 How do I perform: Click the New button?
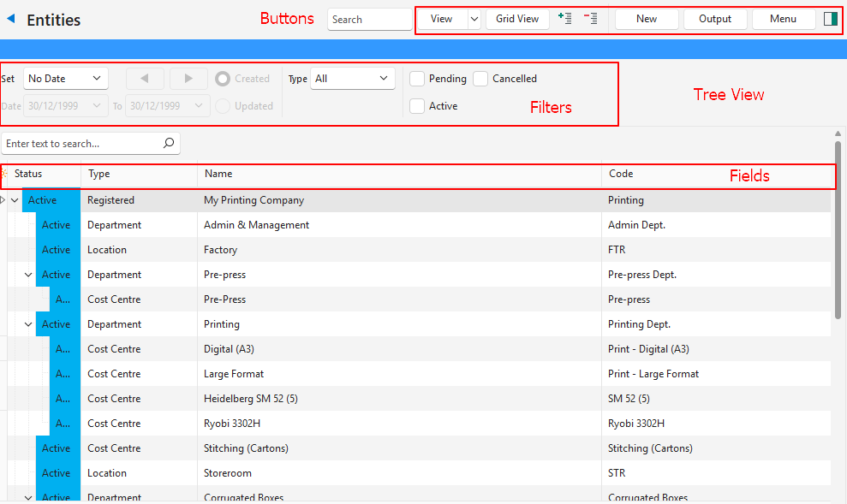[647, 19]
